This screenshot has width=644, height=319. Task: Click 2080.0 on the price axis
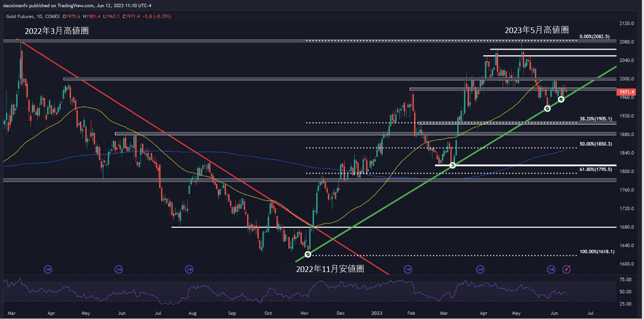coord(627,42)
